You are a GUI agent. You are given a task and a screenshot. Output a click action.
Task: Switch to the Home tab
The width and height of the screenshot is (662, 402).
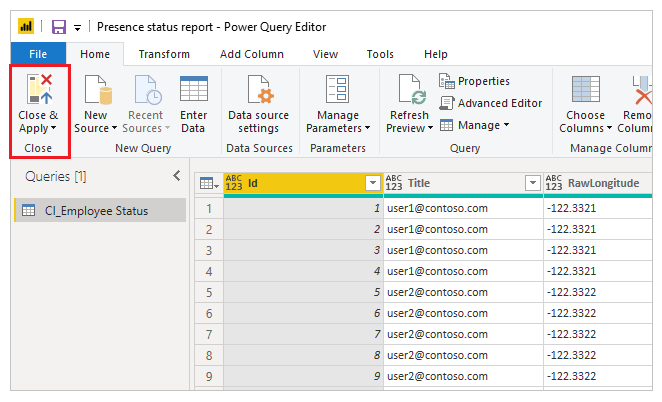tap(95, 54)
